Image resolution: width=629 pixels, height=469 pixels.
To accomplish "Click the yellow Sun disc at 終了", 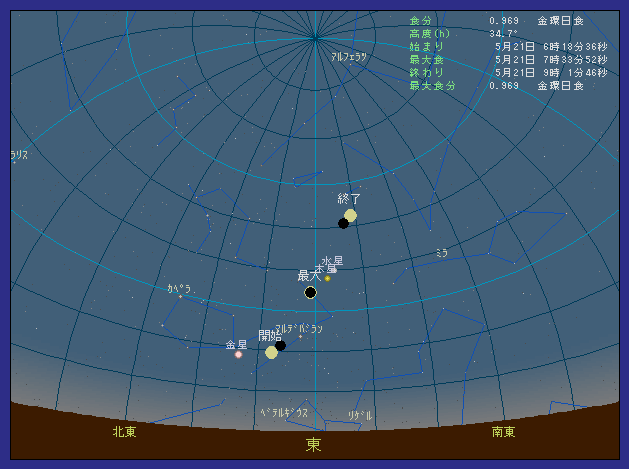I will (350, 215).
